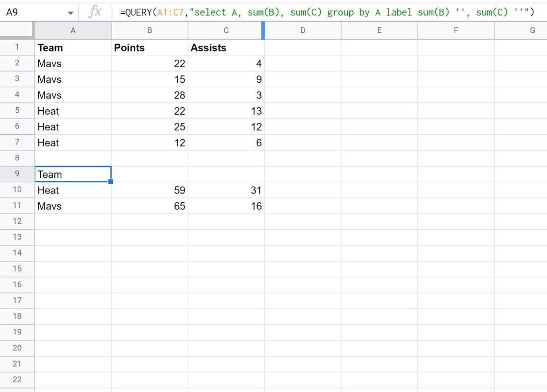
Task: Select column header G
Action: (532, 30)
